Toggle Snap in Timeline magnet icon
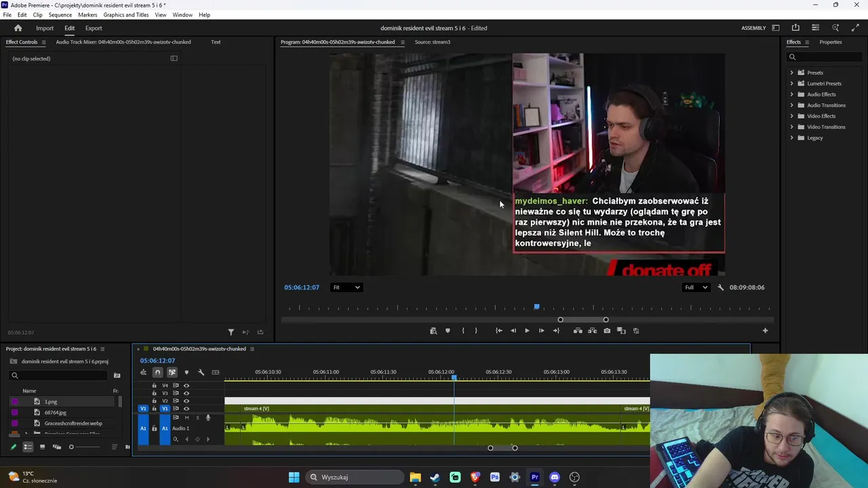 (x=157, y=372)
